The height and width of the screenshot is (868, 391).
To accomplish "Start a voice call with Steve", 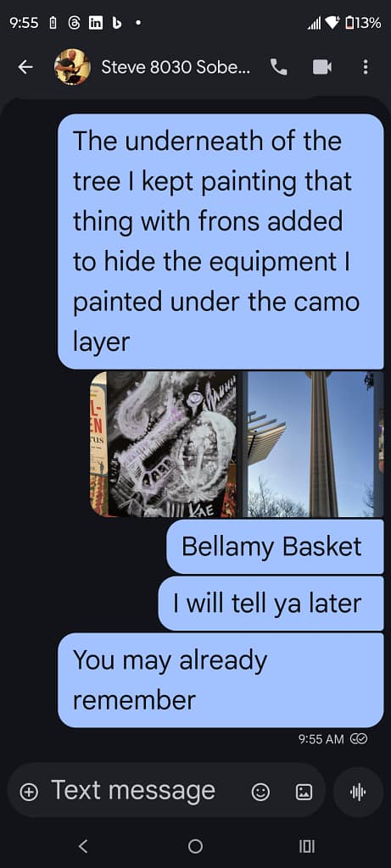I will 278,67.
